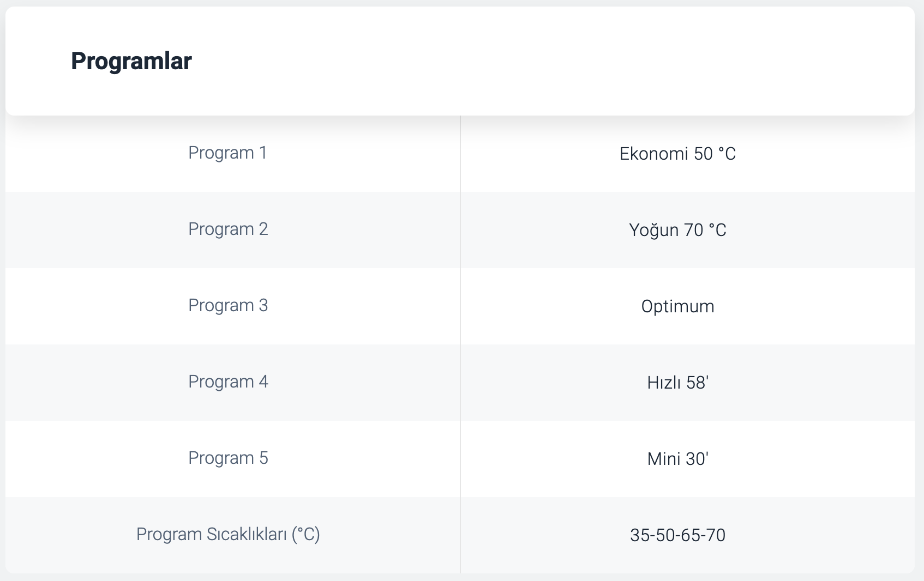The height and width of the screenshot is (581, 924).
Task: Click the word Hızlı in fourth row
Action: (x=663, y=383)
